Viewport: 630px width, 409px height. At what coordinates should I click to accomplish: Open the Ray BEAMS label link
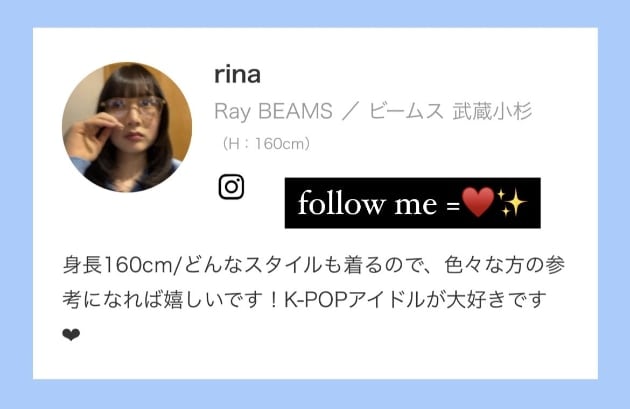(x=273, y=111)
